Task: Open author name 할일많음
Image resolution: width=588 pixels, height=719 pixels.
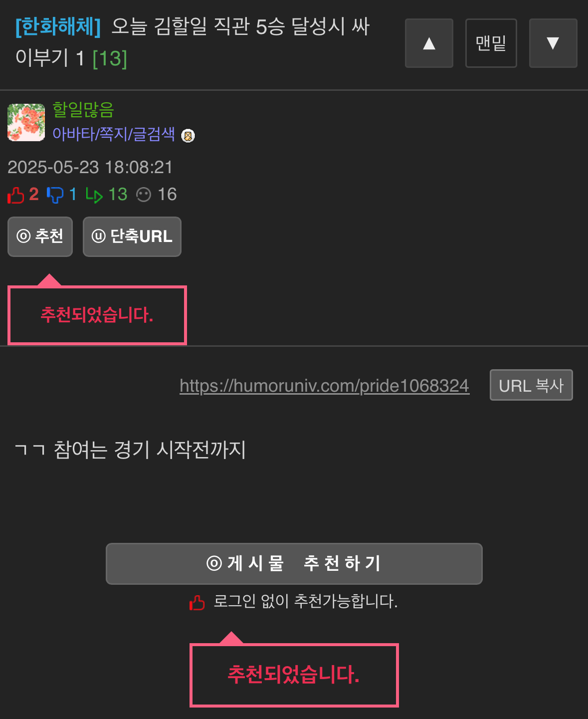Action: tap(83, 109)
